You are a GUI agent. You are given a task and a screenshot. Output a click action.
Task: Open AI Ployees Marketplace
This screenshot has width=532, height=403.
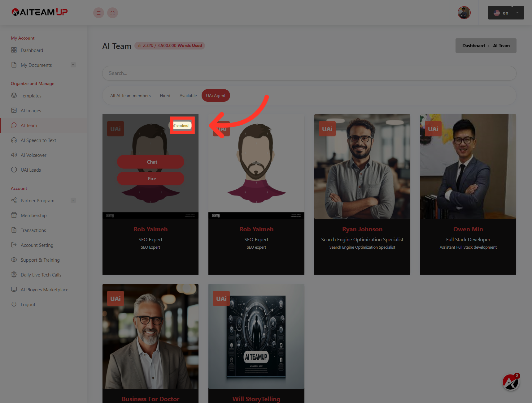click(44, 289)
